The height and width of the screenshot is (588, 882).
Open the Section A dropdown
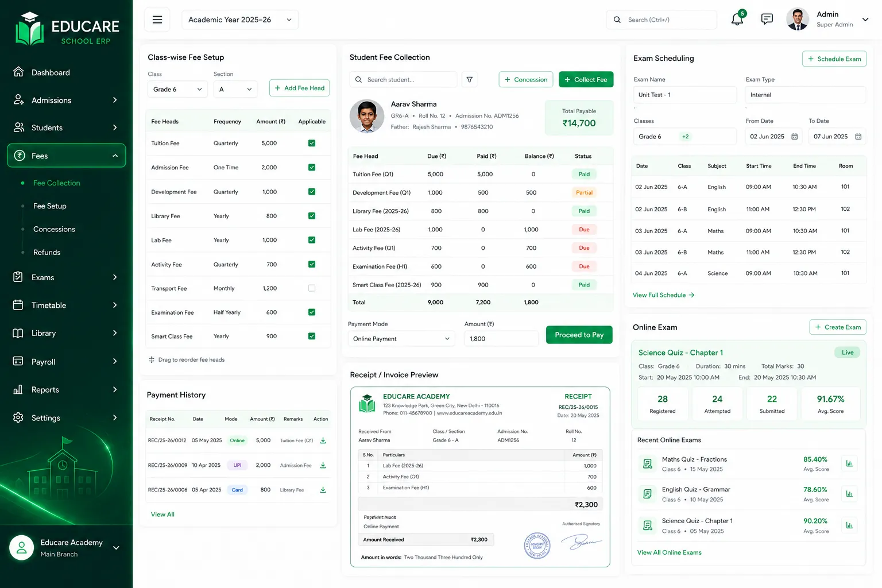235,89
